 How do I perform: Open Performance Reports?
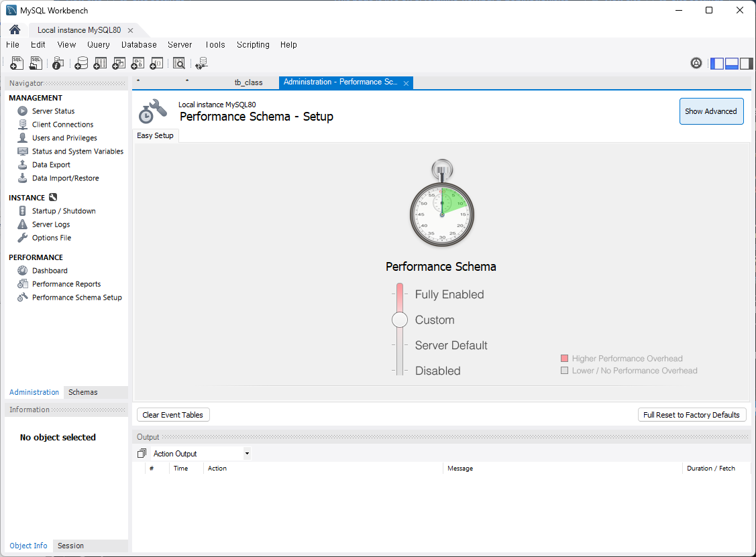tap(66, 284)
